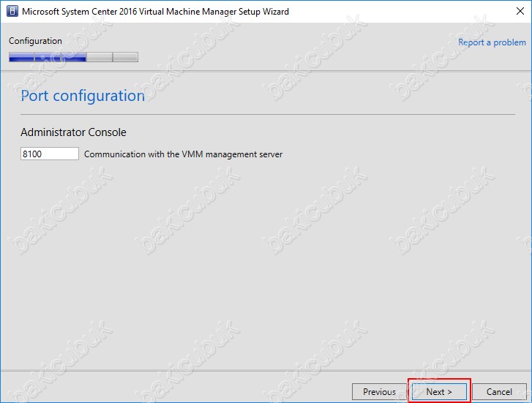
Task: Focus the 8100 port input field
Action: tap(50, 154)
